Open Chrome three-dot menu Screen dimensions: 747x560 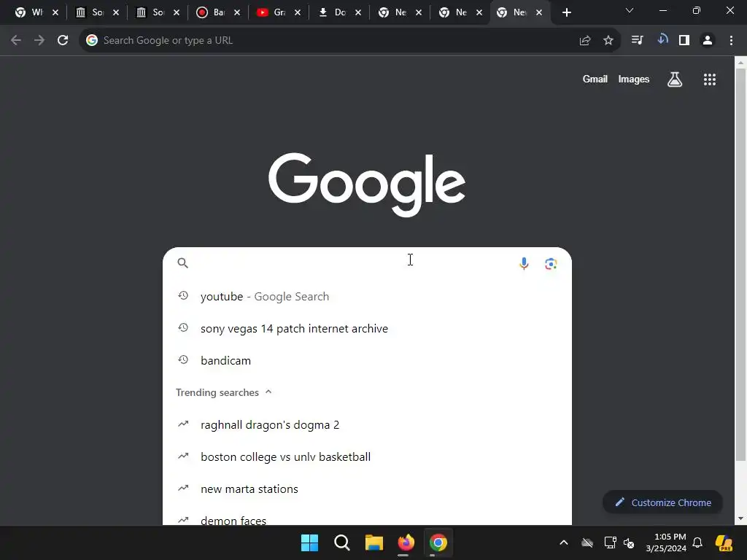(x=731, y=41)
